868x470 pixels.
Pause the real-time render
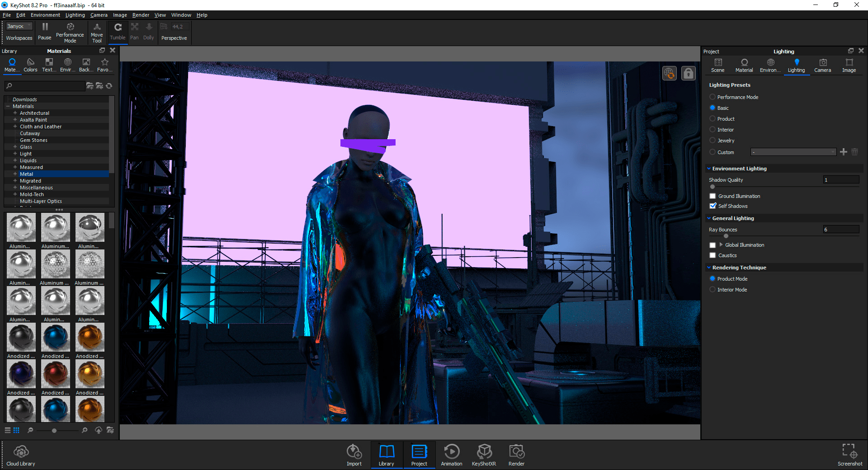coord(45,32)
